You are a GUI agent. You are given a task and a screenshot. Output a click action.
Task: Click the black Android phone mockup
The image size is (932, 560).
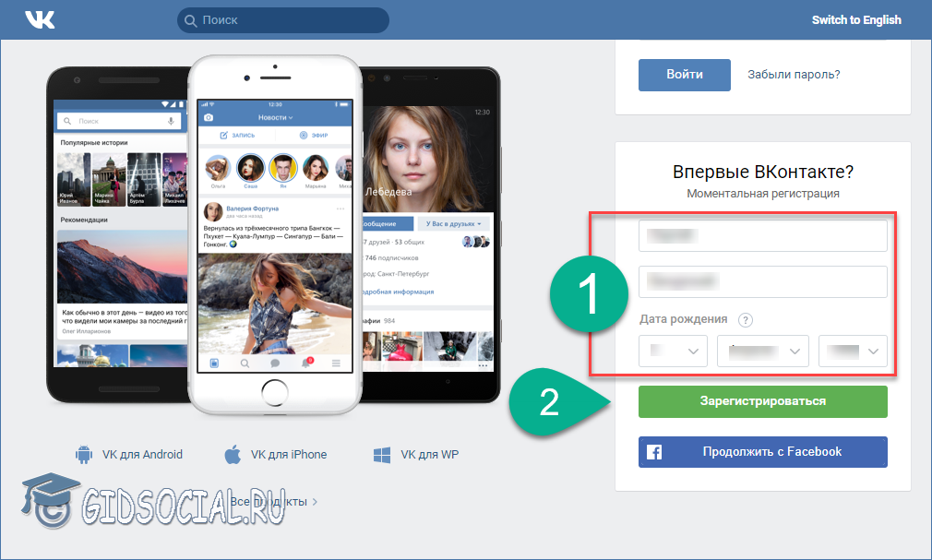pyautogui.click(x=118, y=235)
